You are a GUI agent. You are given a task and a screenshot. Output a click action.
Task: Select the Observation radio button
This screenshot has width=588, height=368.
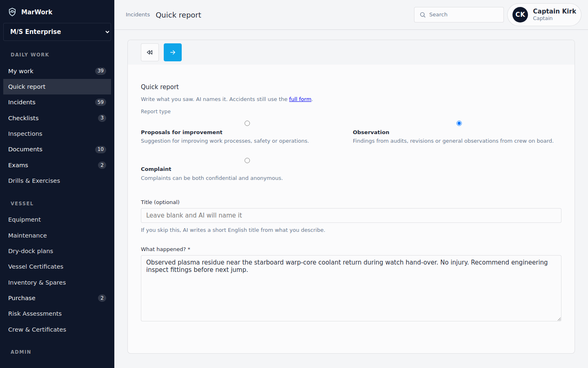coord(459,123)
